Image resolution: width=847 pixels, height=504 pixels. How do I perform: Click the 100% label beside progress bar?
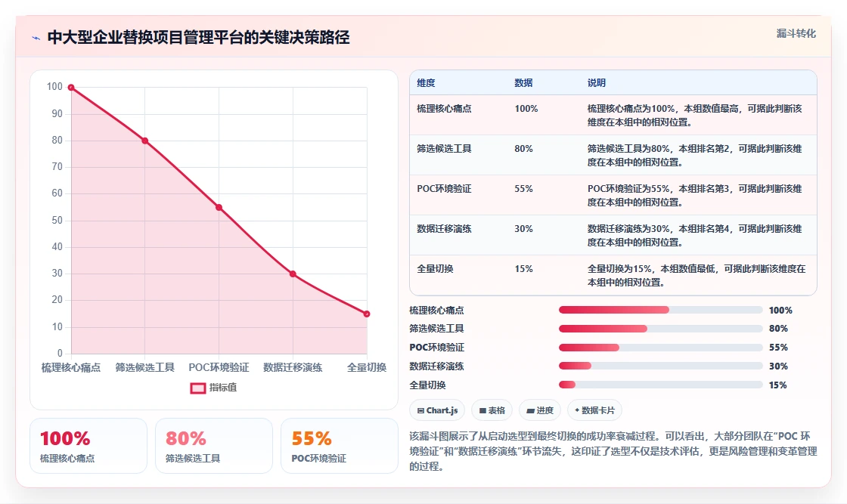(780, 311)
